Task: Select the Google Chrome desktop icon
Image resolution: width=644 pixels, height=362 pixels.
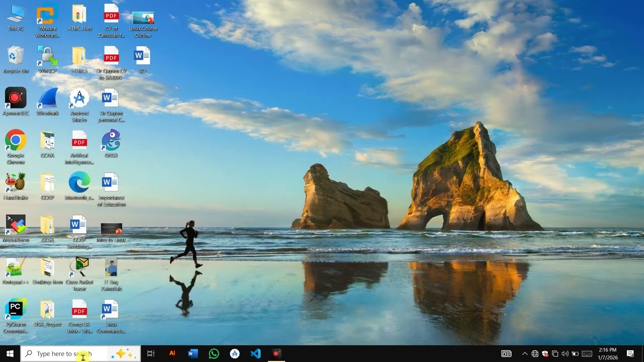Action: point(16,147)
